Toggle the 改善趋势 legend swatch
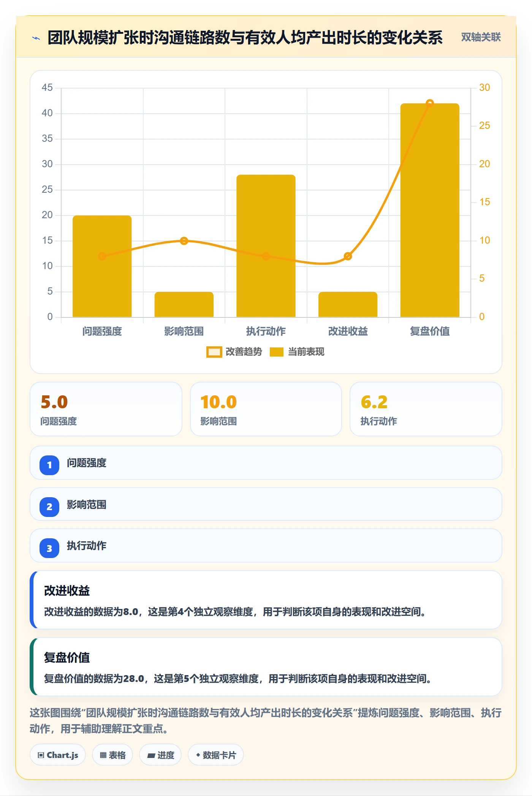Viewport: 532px width, 796px height. [x=214, y=352]
